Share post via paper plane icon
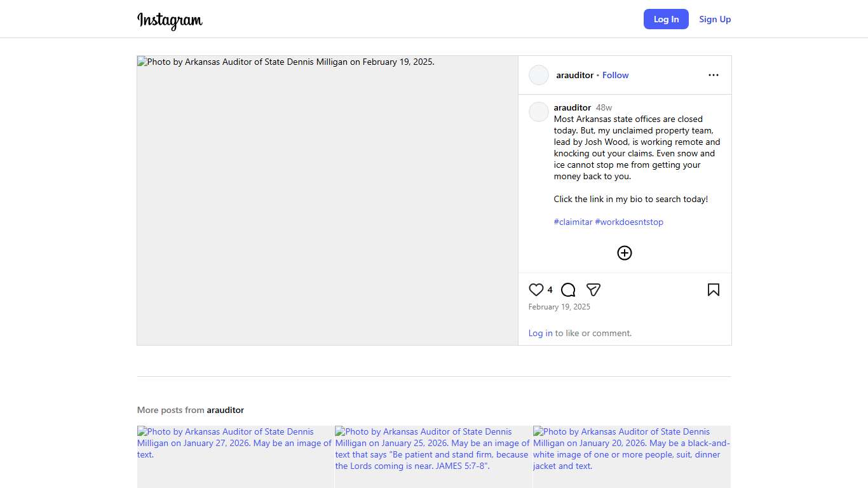Viewport: 868px width, 488px height. click(593, 290)
